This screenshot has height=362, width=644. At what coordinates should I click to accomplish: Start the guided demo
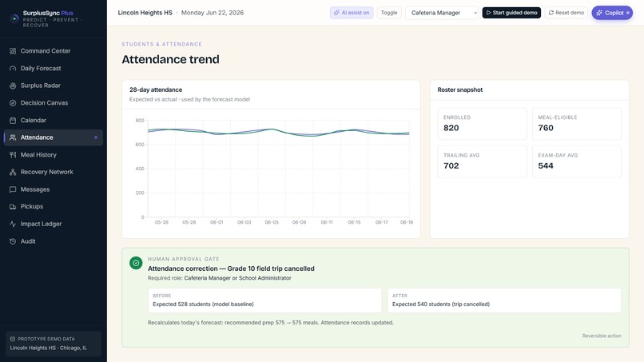(511, 13)
